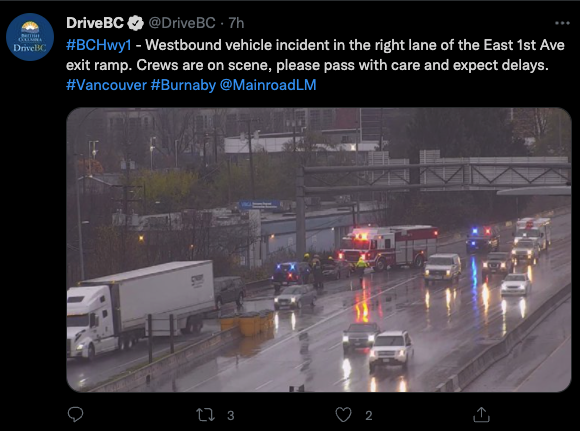Click the fire truck in the photo
The height and width of the screenshot is (431, 580).
[x=388, y=247]
